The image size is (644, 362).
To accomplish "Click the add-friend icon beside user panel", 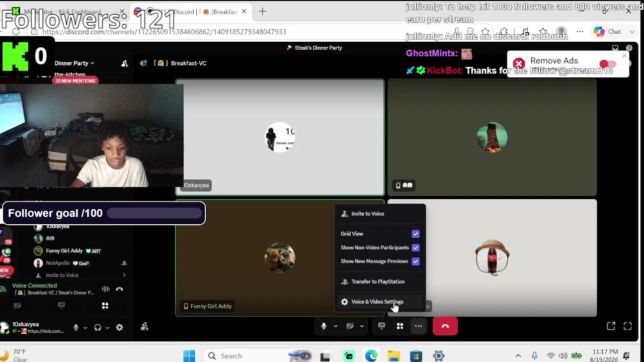I will (x=144, y=327).
